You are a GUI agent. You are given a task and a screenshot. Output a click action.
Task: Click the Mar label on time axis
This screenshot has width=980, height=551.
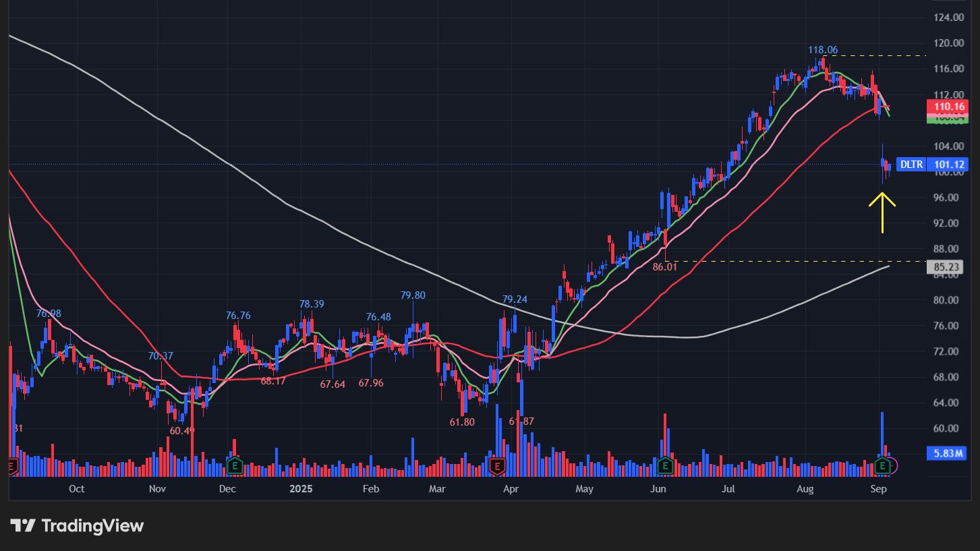pyautogui.click(x=438, y=488)
